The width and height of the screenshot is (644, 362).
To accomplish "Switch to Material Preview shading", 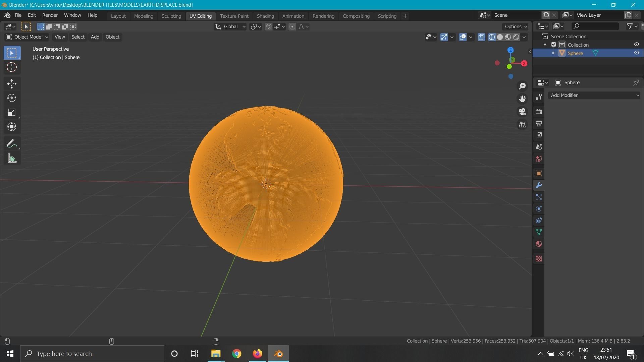I will point(508,37).
